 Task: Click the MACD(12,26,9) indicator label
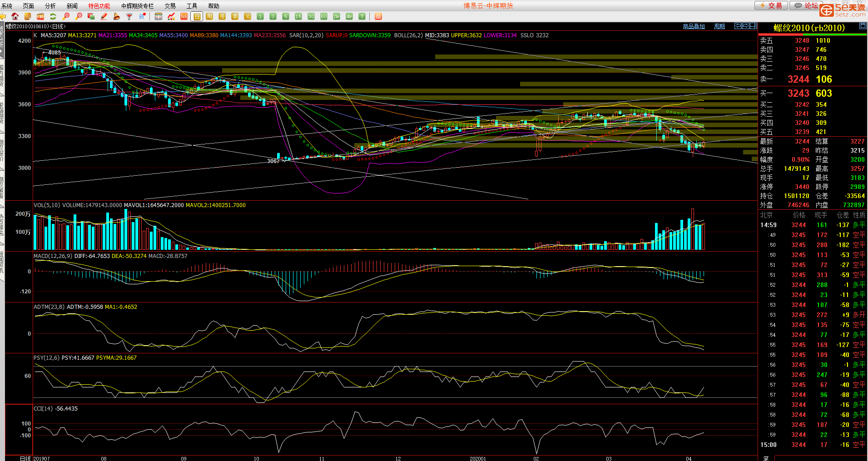click(x=53, y=256)
